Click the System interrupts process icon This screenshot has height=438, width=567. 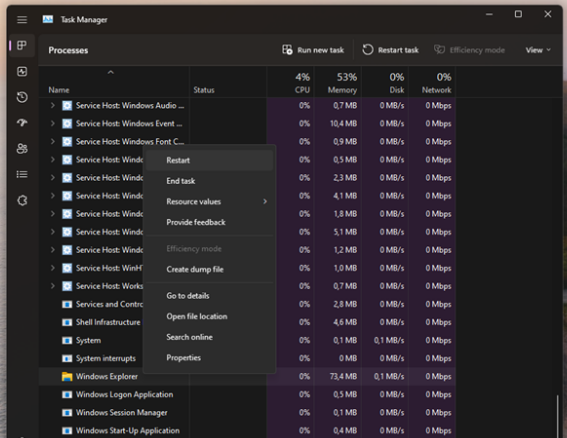[x=67, y=358]
